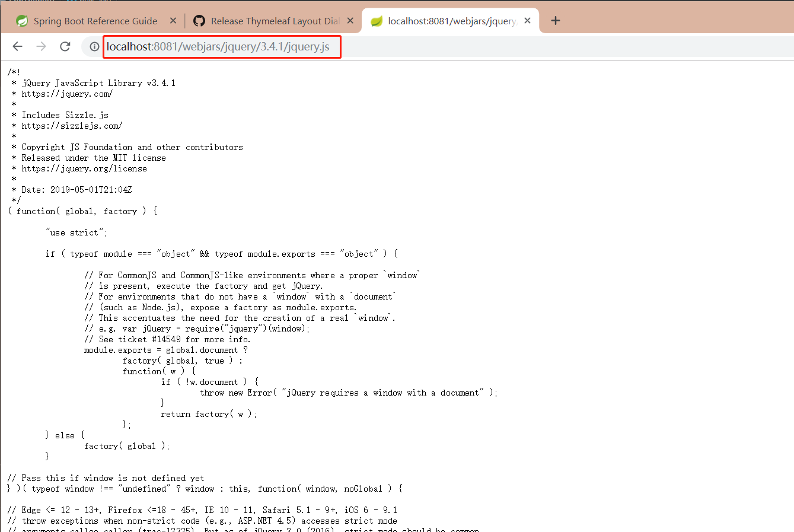Click the https://sizzlejs.com/ text
Screen dimensions: 794x532
click(72, 126)
